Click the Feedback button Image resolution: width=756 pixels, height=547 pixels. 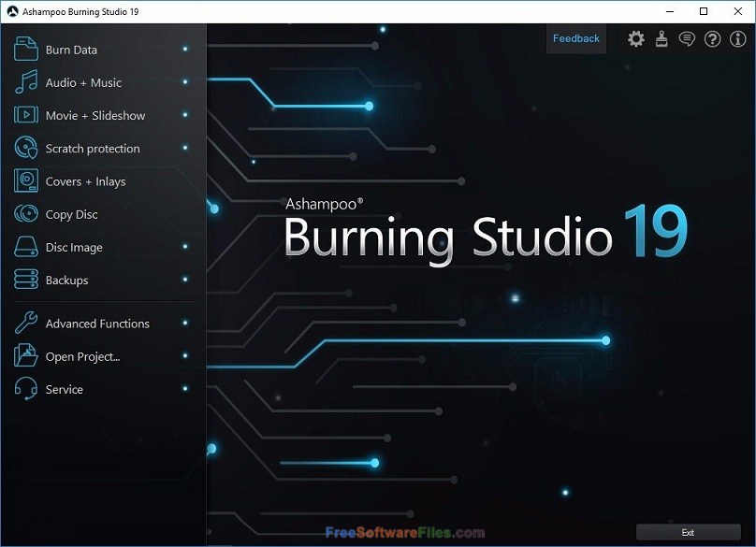576,38
